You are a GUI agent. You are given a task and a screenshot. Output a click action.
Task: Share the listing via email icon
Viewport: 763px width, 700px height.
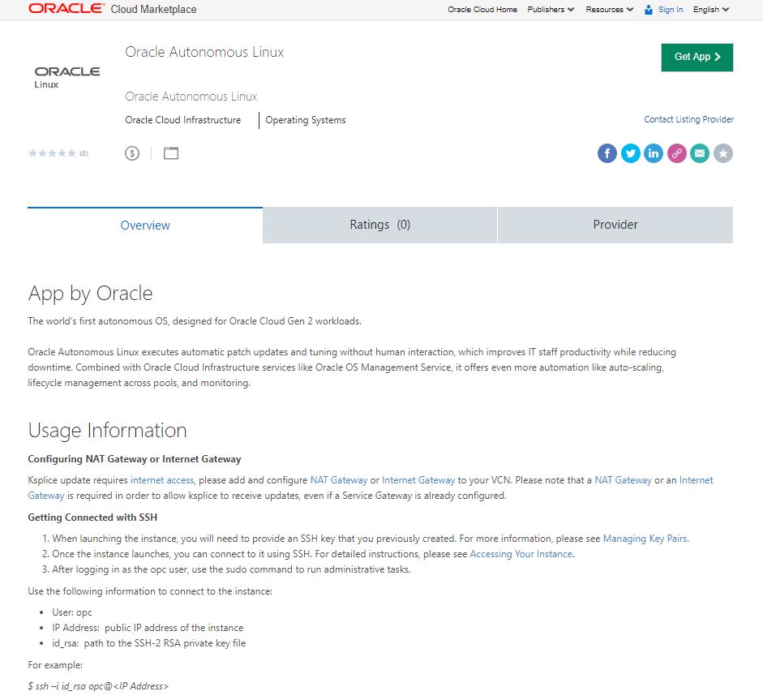tap(699, 152)
